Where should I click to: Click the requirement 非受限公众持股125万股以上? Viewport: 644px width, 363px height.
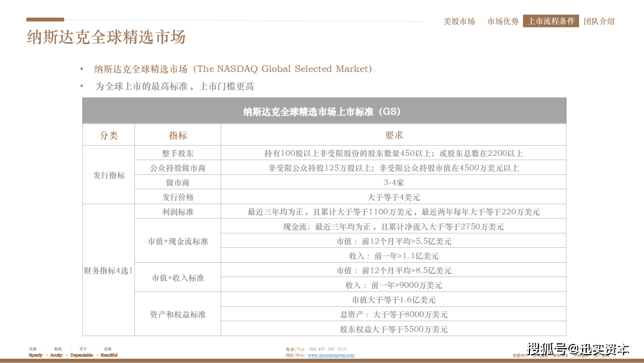pyautogui.click(x=394, y=168)
